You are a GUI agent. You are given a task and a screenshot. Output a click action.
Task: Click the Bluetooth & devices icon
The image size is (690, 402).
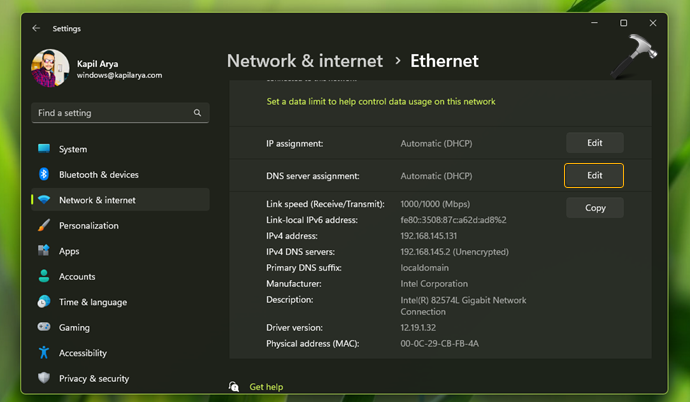[x=44, y=174]
